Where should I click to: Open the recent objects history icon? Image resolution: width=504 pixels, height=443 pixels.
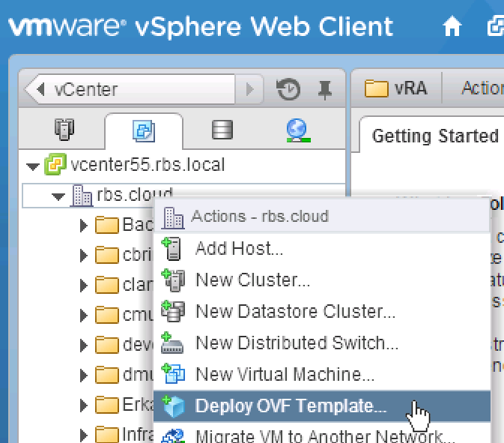(288, 89)
